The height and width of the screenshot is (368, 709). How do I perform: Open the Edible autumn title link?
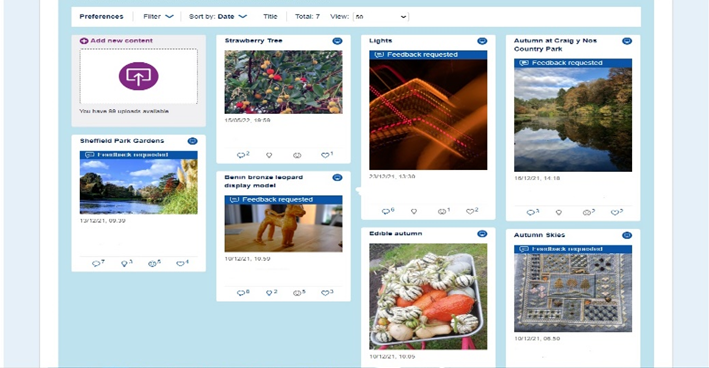coord(396,234)
